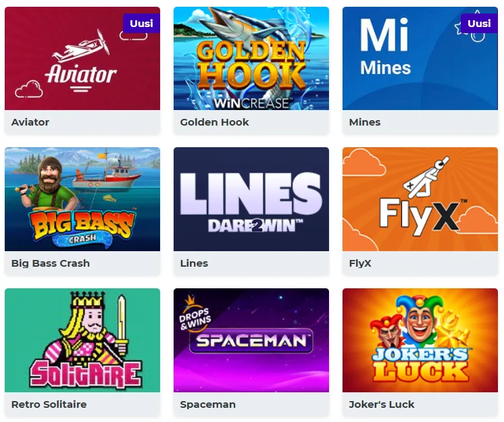This screenshot has height=422, width=504.
Task: Click the Lines title label
Action: tap(194, 263)
